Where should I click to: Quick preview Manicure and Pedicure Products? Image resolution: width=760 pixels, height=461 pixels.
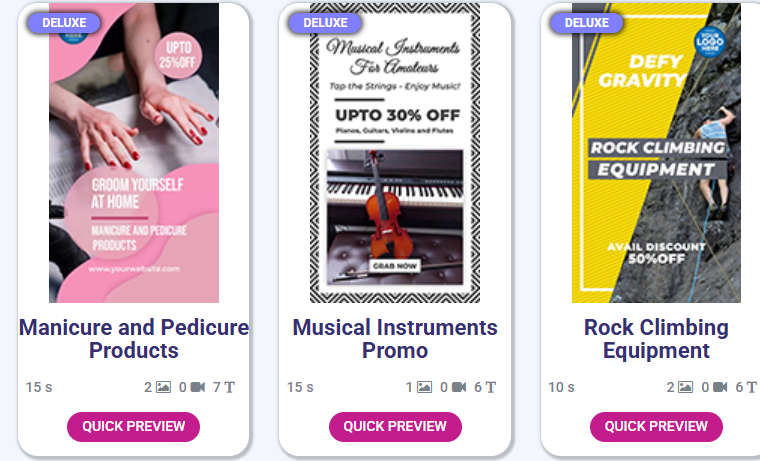[x=133, y=427]
